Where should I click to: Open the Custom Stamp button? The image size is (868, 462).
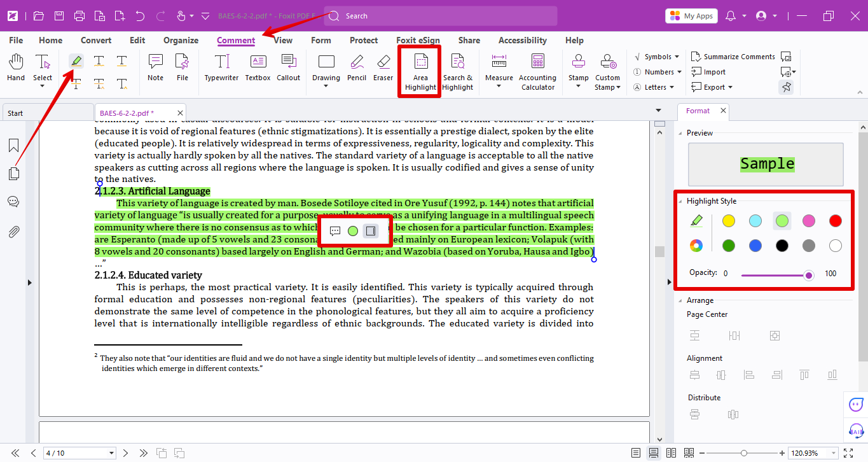[607, 72]
